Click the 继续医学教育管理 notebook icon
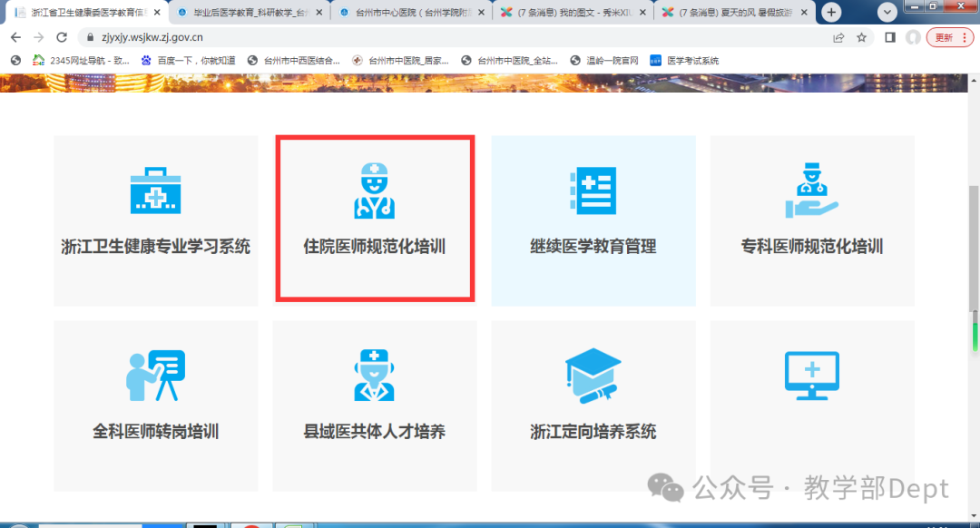The height and width of the screenshot is (528, 980). coord(593,191)
